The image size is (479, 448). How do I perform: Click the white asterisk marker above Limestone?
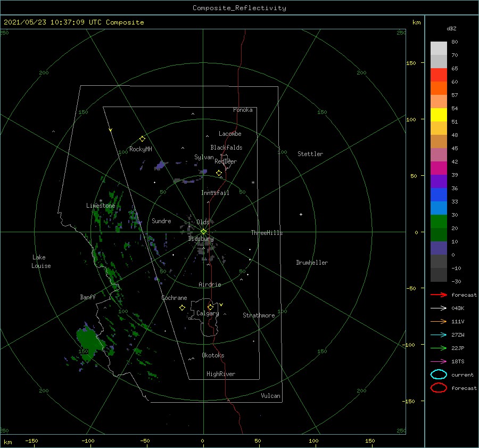pos(101,201)
